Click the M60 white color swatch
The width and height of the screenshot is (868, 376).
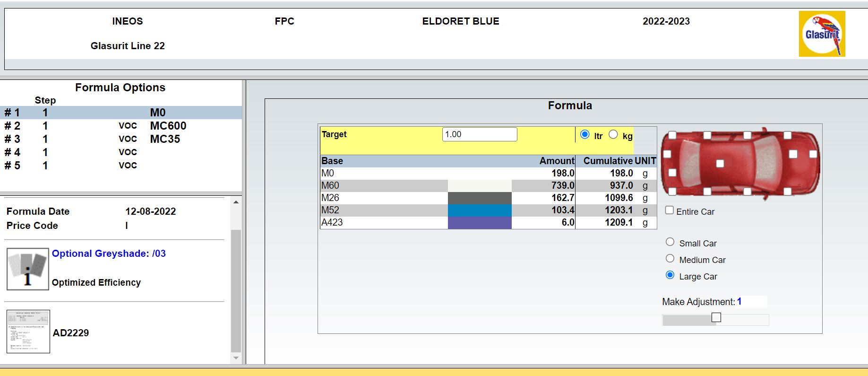(x=480, y=185)
